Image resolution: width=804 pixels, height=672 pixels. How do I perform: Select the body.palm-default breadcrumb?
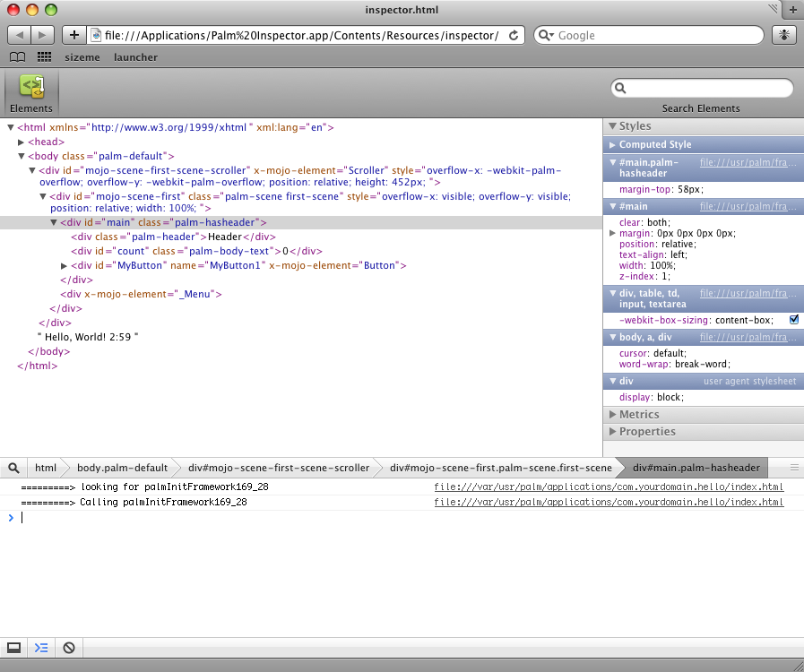pyautogui.click(x=122, y=468)
